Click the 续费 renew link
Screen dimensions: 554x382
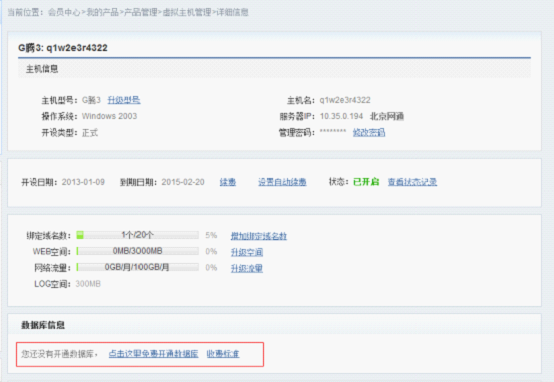(228, 182)
